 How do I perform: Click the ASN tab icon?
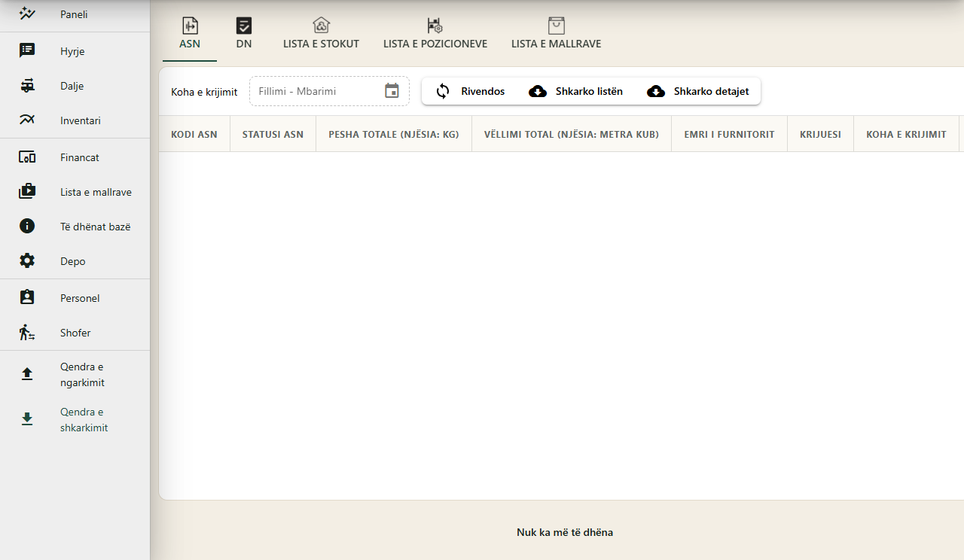(190, 26)
